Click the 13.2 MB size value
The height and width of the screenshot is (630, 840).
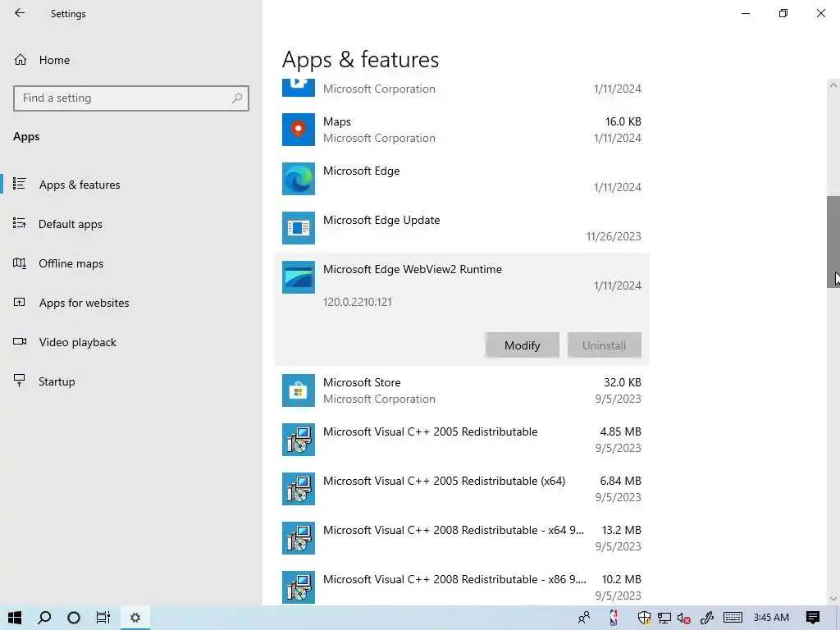click(622, 531)
